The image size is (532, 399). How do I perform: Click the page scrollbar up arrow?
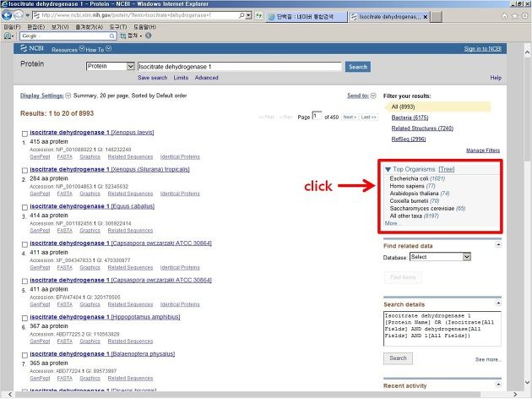pyautogui.click(x=527, y=52)
